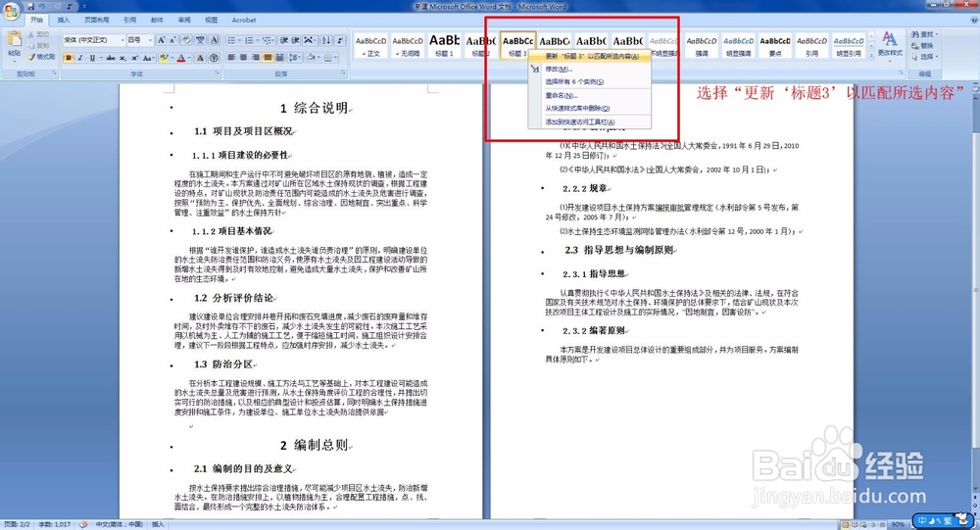980x530 pixels.
Task: Switch to the Acrobat tab
Action: click(244, 20)
